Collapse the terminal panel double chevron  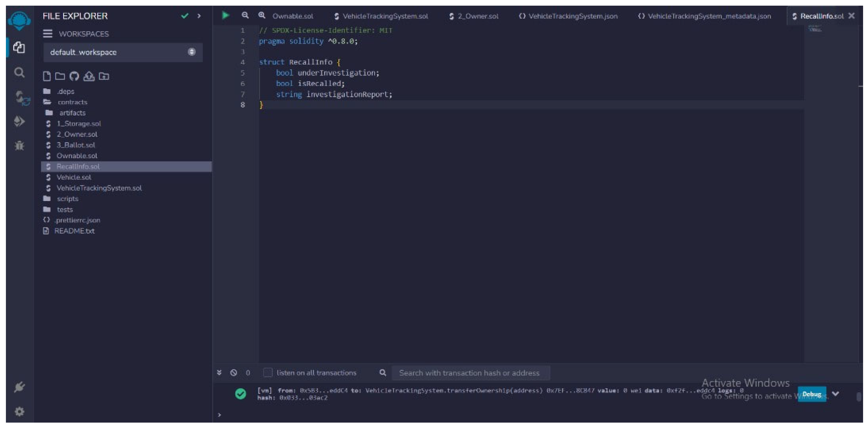[x=219, y=373]
